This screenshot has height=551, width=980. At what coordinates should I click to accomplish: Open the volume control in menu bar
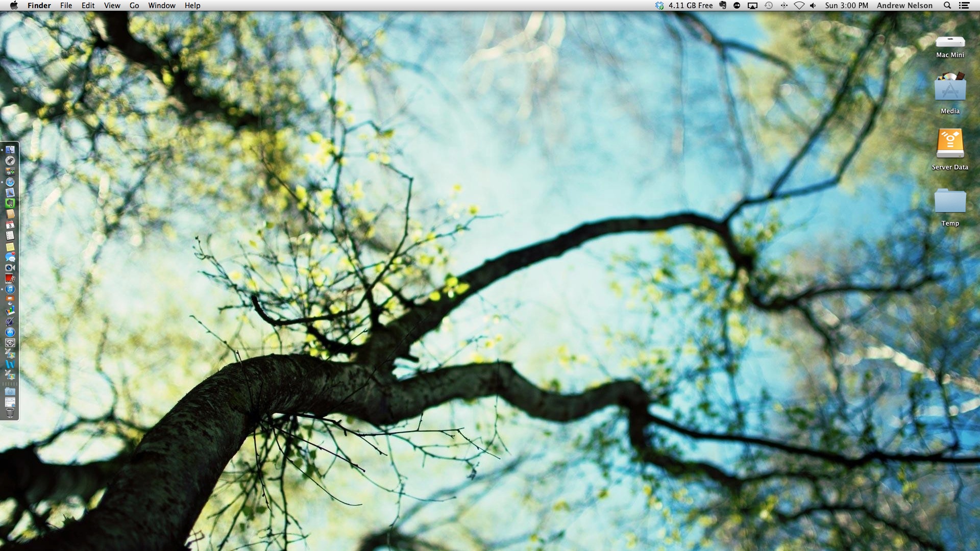tap(813, 6)
